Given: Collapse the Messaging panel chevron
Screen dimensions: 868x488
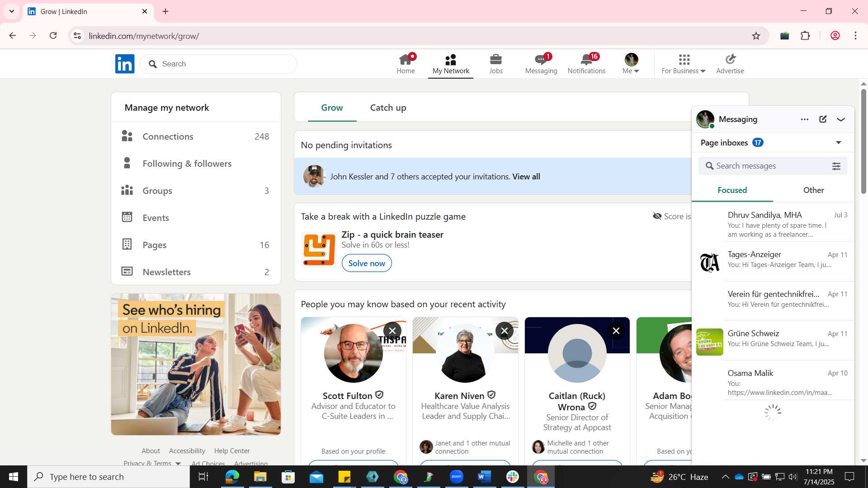Looking at the screenshot, I should (841, 119).
